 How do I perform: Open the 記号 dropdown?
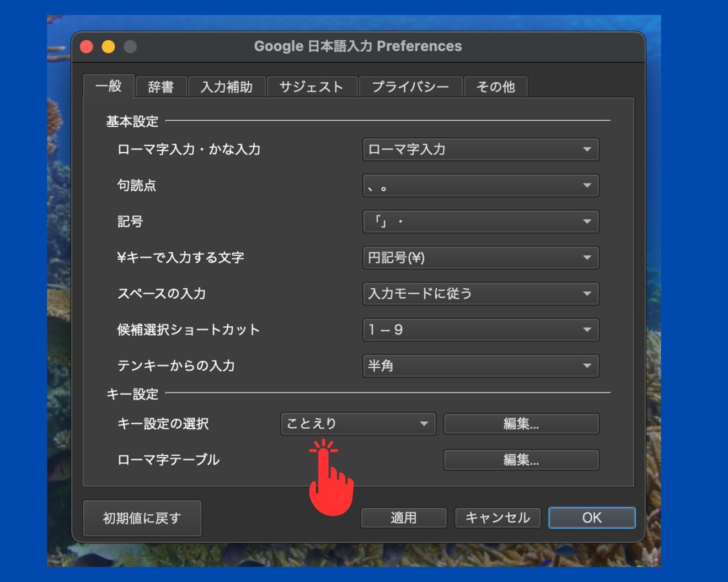point(480,222)
